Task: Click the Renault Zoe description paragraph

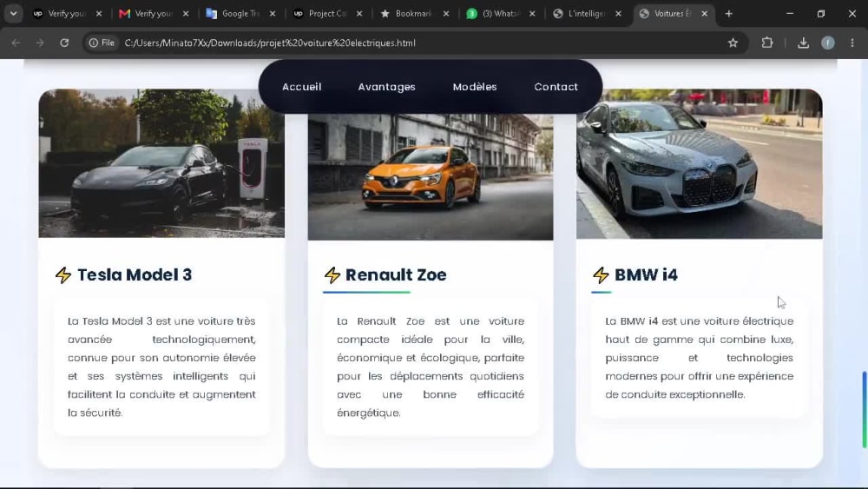Action: click(431, 367)
